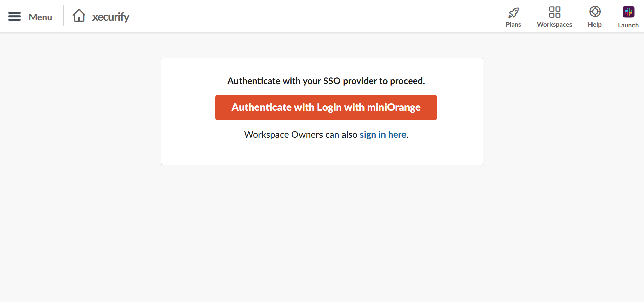Click 'Authenticate with your SSO provider to proceed.' text

pos(326,81)
